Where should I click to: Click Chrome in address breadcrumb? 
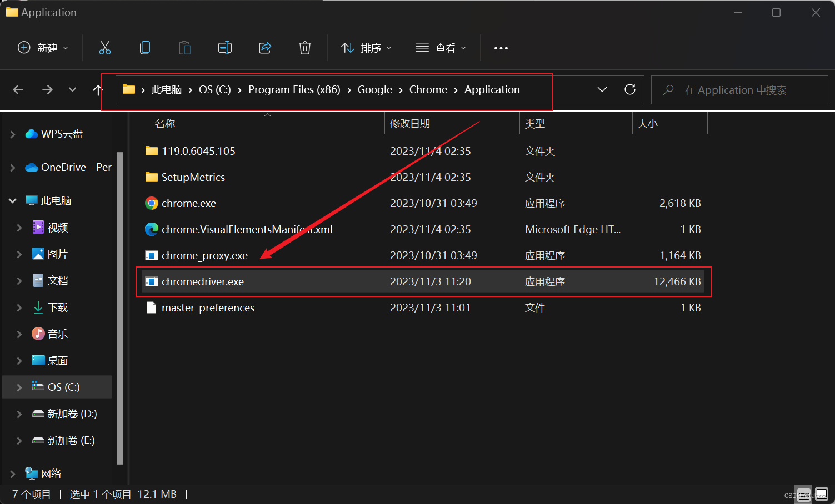(428, 89)
